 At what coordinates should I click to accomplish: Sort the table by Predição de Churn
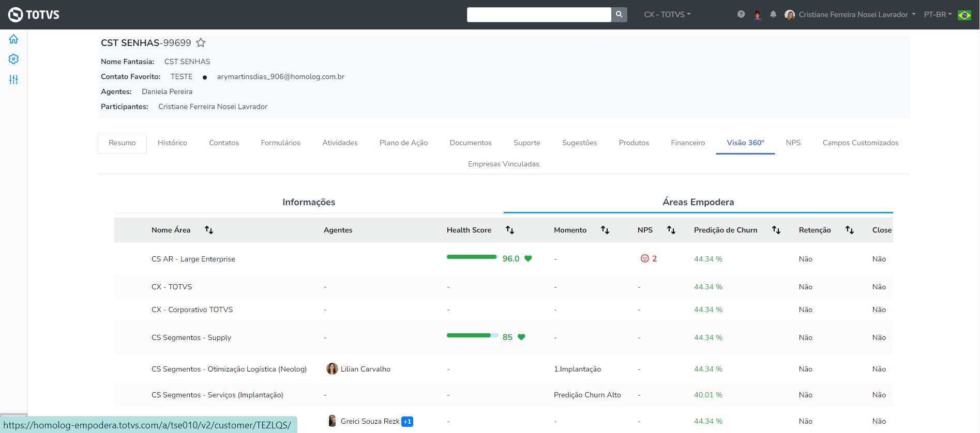pyautogui.click(x=776, y=230)
